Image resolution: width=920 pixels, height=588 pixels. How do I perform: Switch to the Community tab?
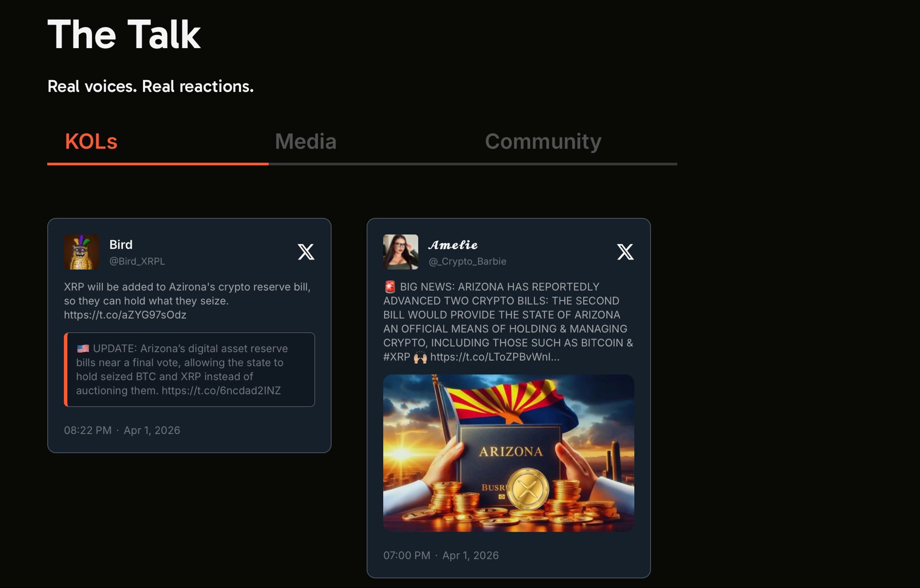tap(543, 141)
